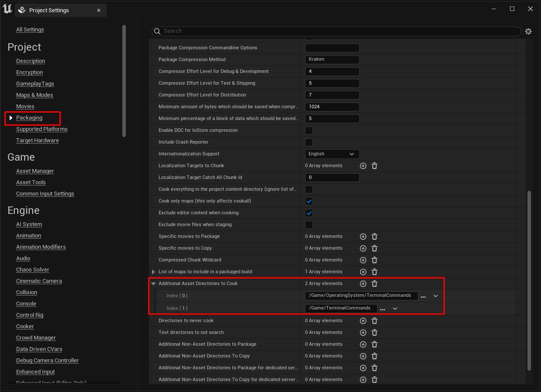Add a Compressed Chunk Wildcard element

[363, 260]
